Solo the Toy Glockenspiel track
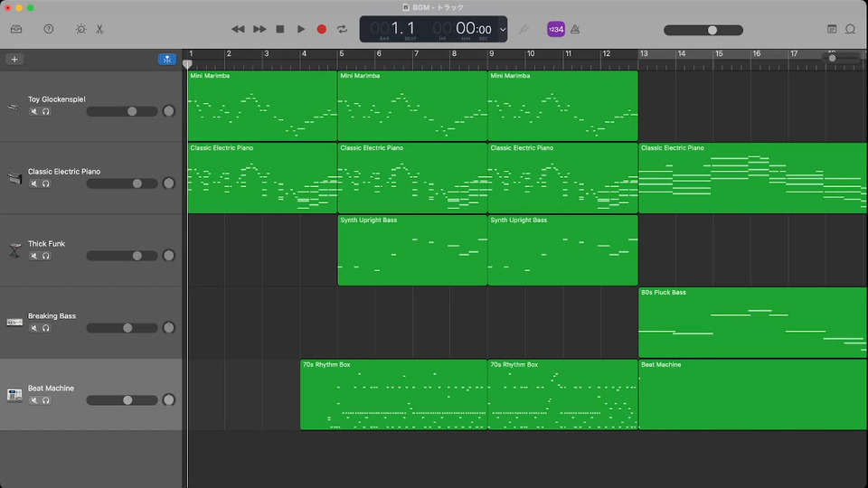The width and height of the screenshot is (868, 488). pyautogui.click(x=46, y=112)
